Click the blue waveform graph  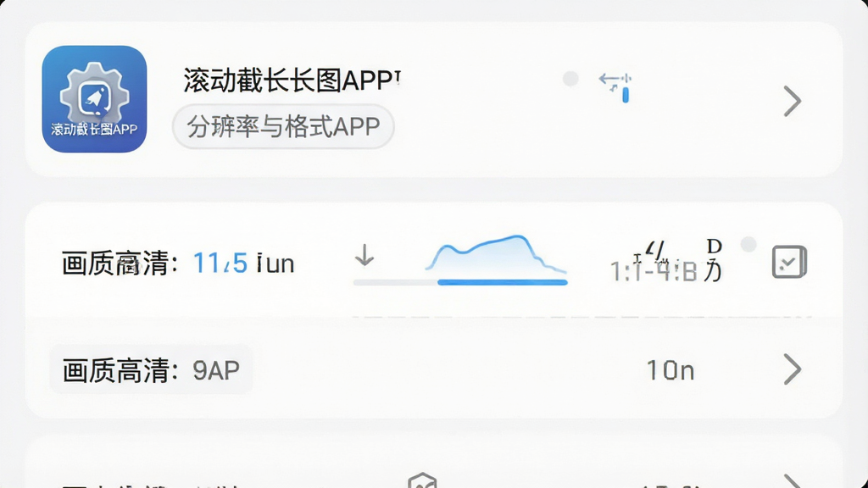click(x=496, y=254)
